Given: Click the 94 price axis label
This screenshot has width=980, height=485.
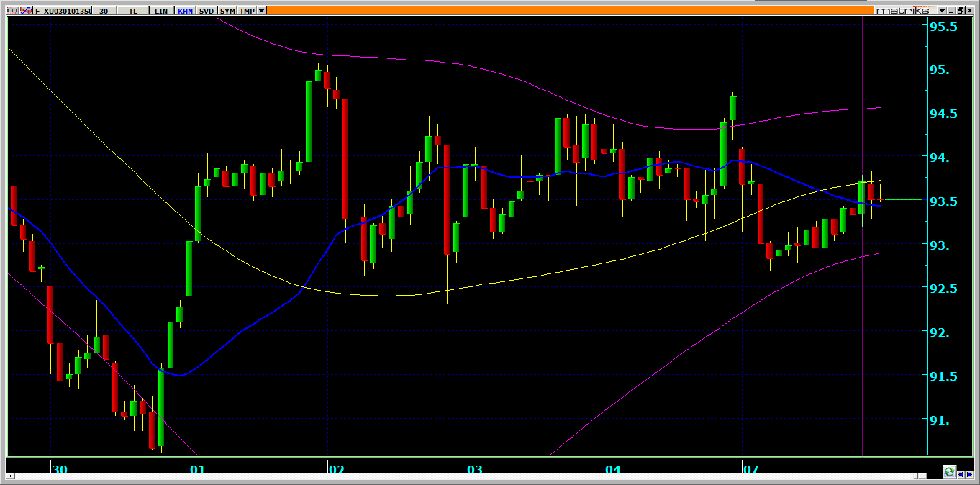Looking at the screenshot, I should tap(940, 158).
